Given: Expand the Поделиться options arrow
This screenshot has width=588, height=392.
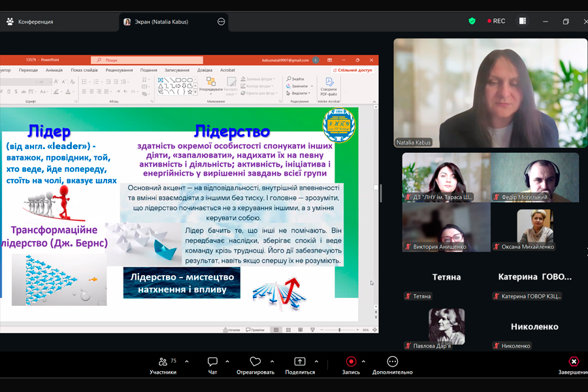Looking at the screenshot, I should [x=316, y=361].
